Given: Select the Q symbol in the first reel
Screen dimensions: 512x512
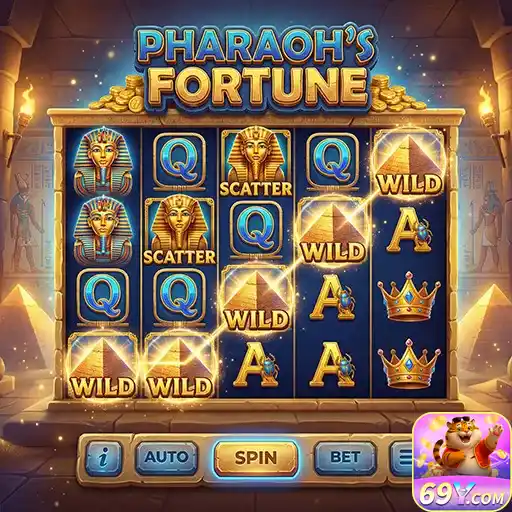Looking at the screenshot, I should tap(103, 296).
